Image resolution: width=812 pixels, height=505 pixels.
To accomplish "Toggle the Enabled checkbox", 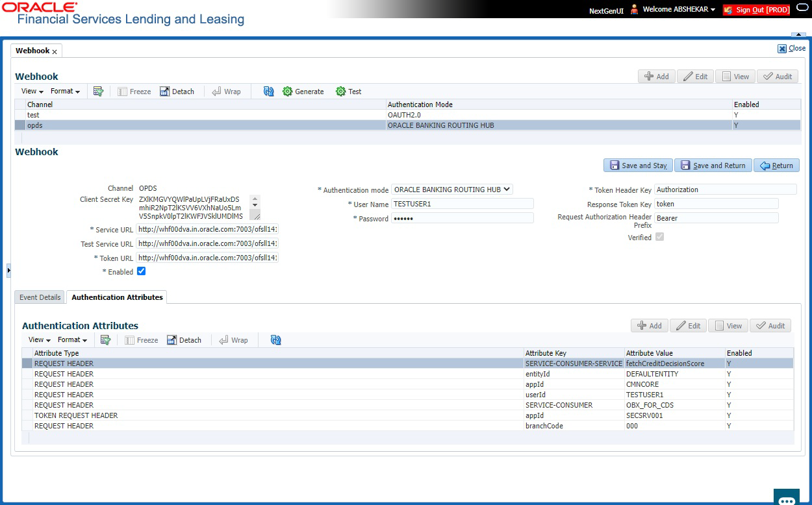I will [x=141, y=271].
